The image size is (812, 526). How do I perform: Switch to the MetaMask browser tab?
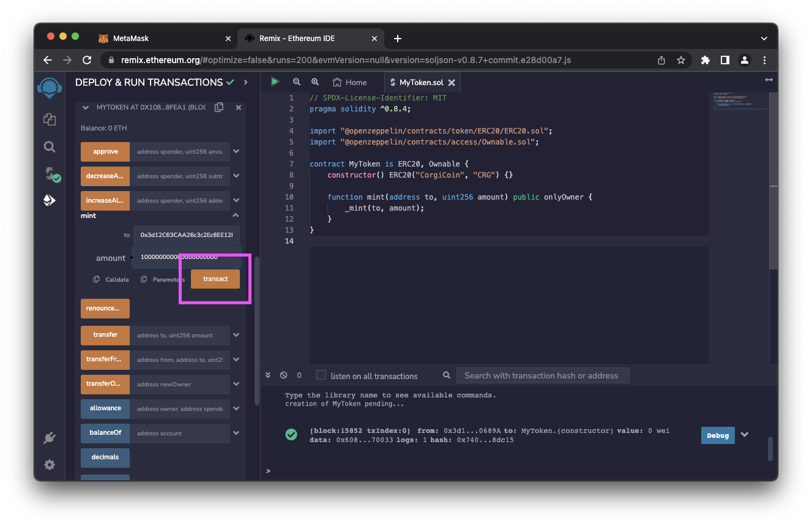(x=165, y=38)
